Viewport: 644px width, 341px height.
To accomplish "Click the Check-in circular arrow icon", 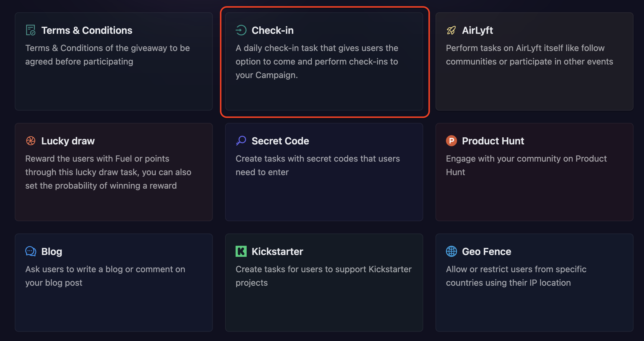I will pyautogui.click(x=241, y=30).
